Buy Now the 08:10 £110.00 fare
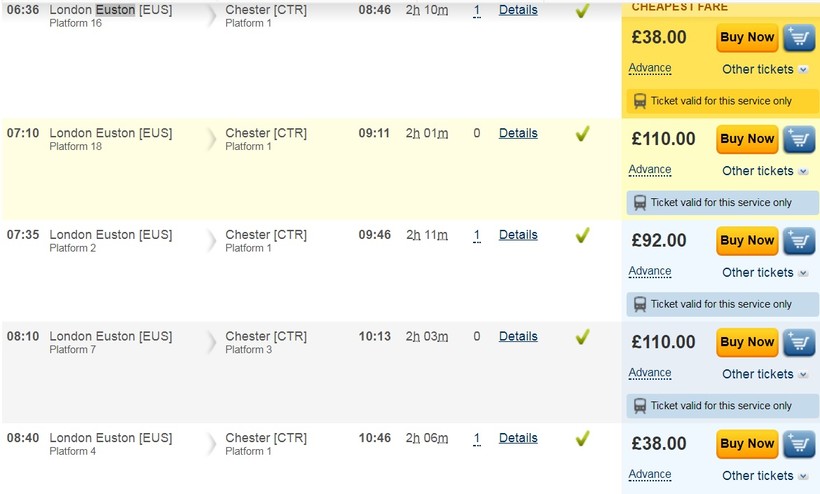This screenshot has width=820, height=494. pyautogui.click(x=747, y=342)
